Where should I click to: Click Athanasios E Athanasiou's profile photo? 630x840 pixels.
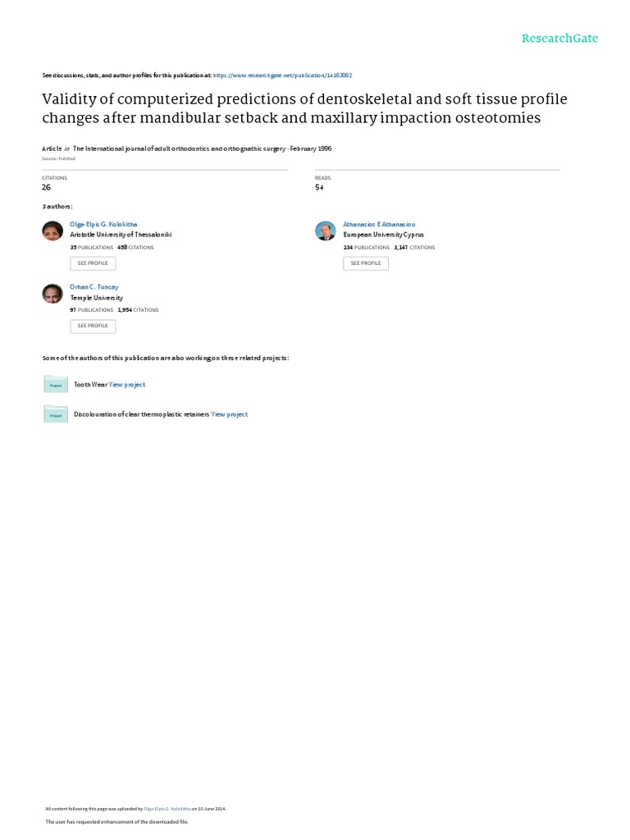click(x=326, y=231)
